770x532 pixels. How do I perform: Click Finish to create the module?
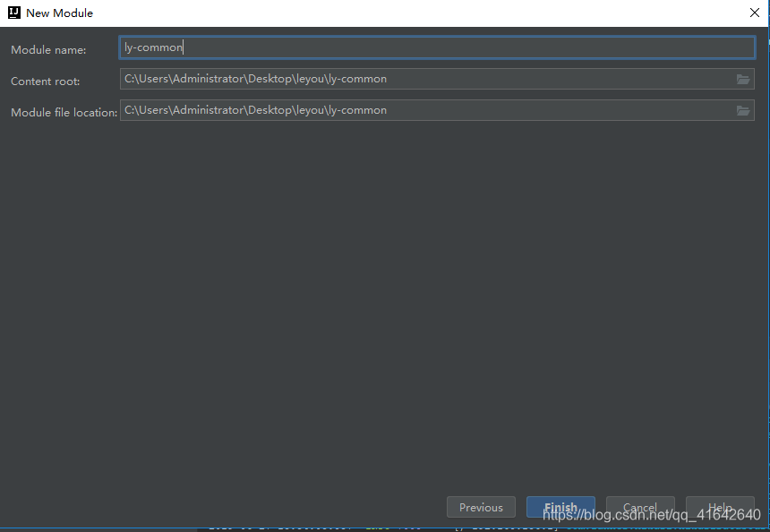(560, 507)
